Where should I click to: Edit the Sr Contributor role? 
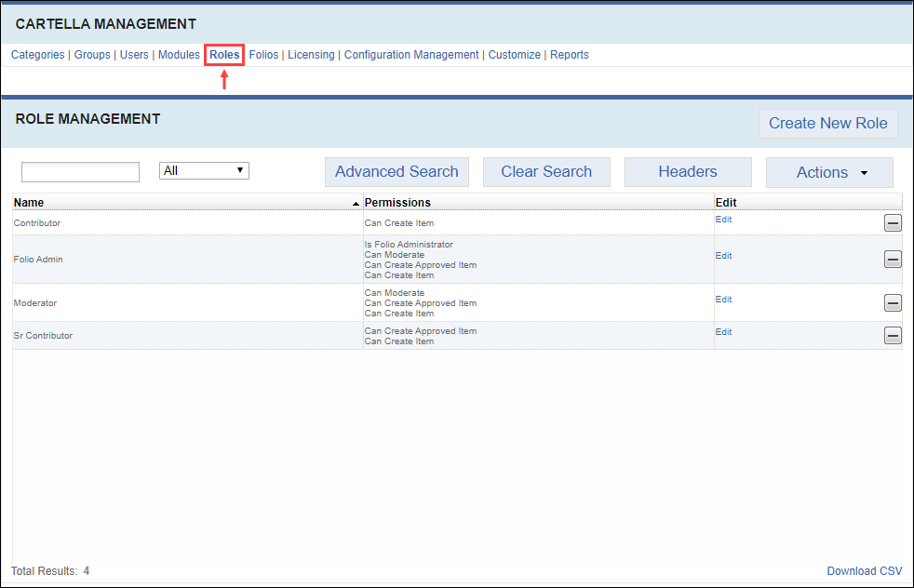723,332
